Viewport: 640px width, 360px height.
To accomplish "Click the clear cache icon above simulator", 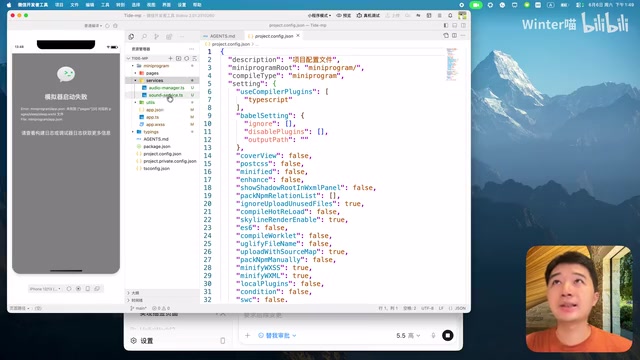I will tap(116, 26).
